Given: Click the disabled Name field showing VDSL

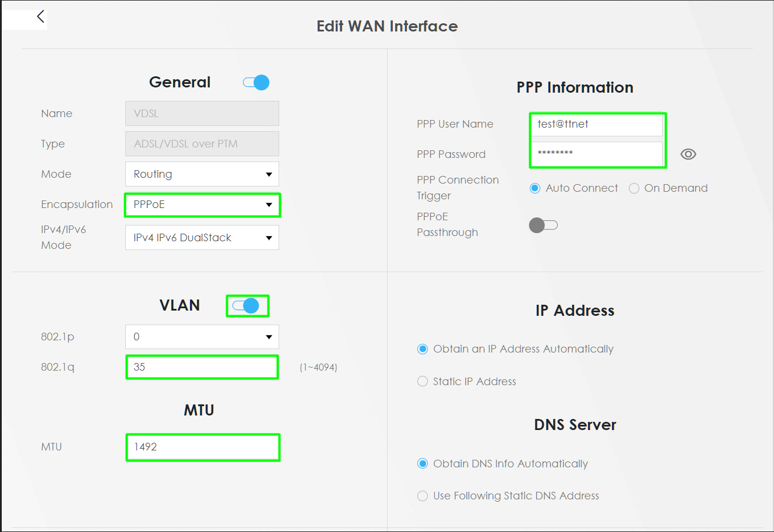Looking at the screenshot, I should click(202, 114).
